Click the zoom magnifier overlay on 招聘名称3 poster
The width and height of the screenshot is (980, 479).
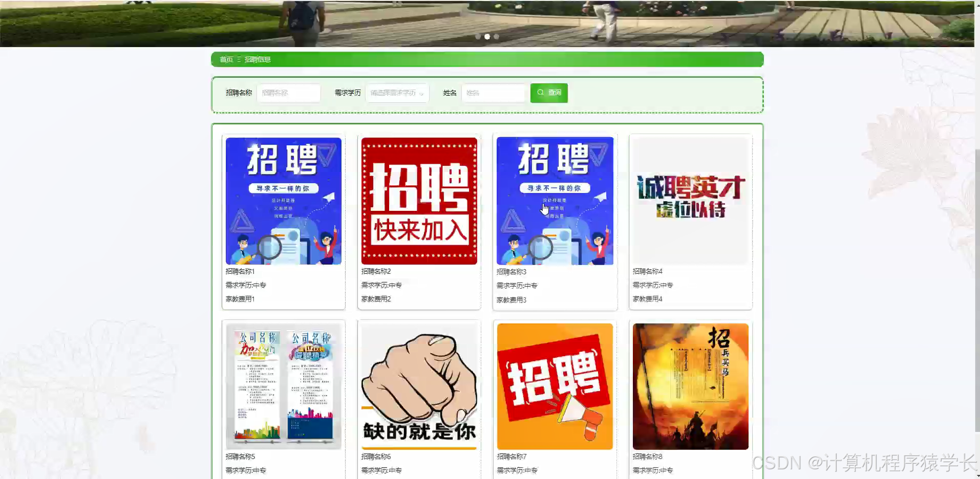[x=542, y=248]
